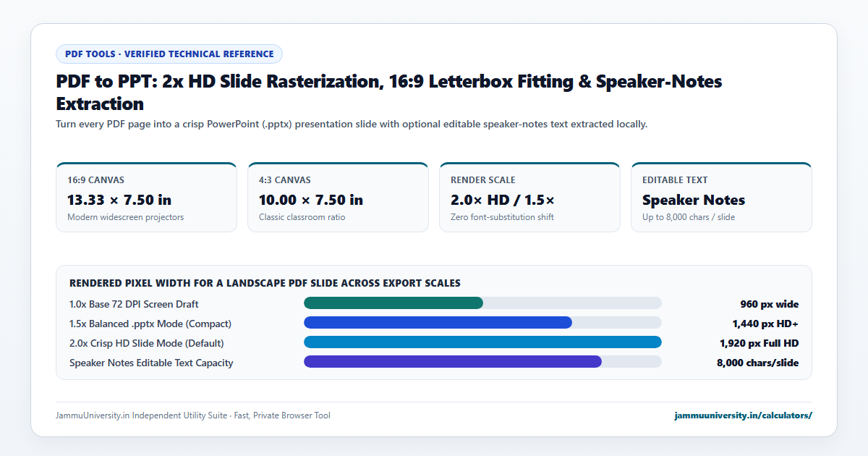The height and width of the screenshot is (456, 868).
Task: Click the Speaker Notes capacity purple bar
Action: 453,362
